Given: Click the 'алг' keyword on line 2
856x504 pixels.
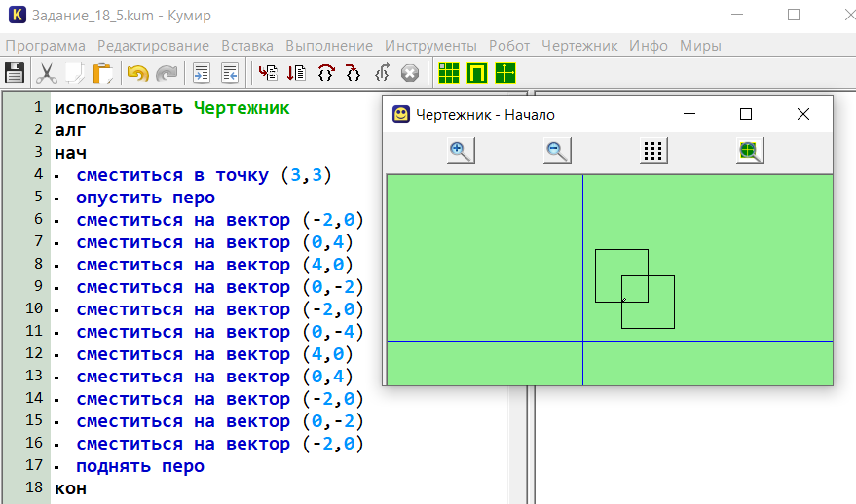Looking at the screenshot, I should (x=70, y=130).
